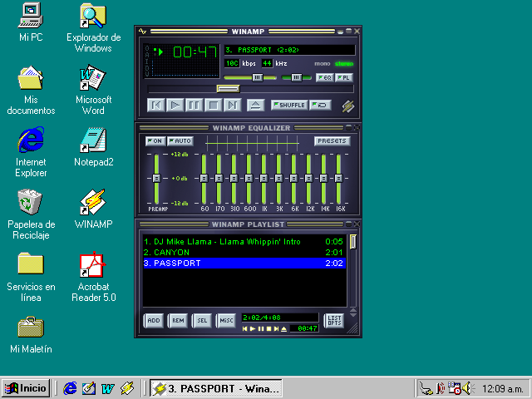Go to previous track in Winamp main window

pyautogui.click(x=156, y=106)
